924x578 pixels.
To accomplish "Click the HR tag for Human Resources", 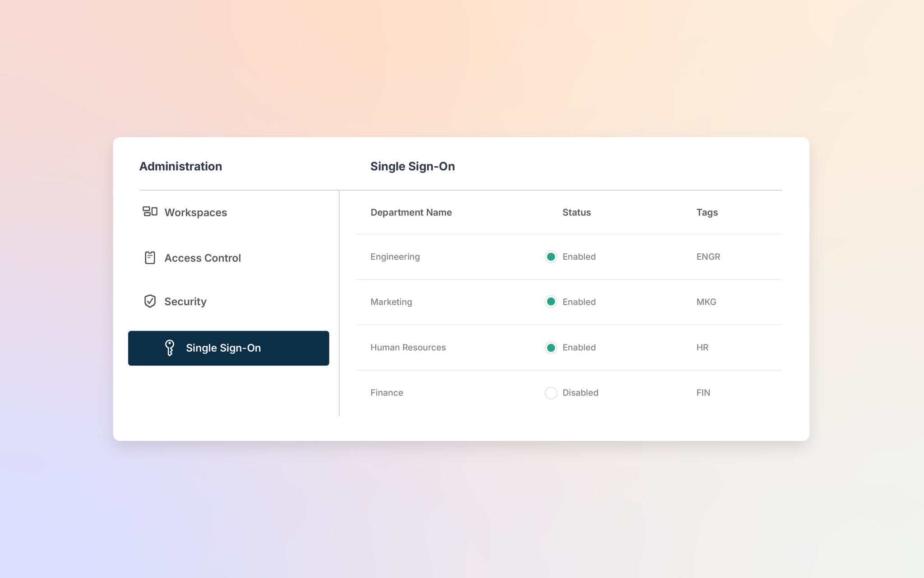I will 702,347.
